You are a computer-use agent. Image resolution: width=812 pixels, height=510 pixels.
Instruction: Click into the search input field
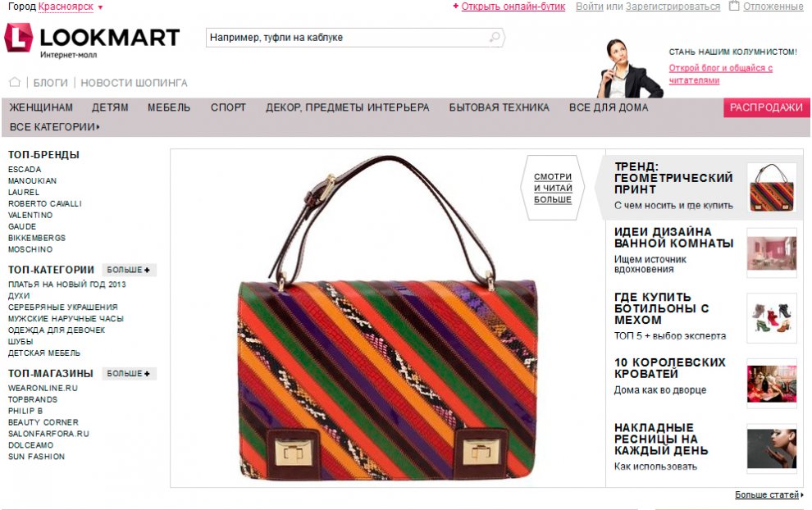[x=348, y=38]
